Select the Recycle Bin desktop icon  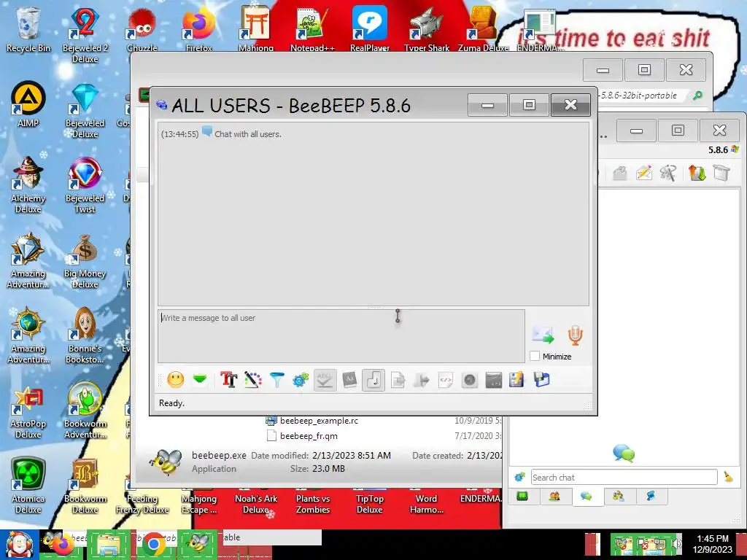click(x=28, y=29)
